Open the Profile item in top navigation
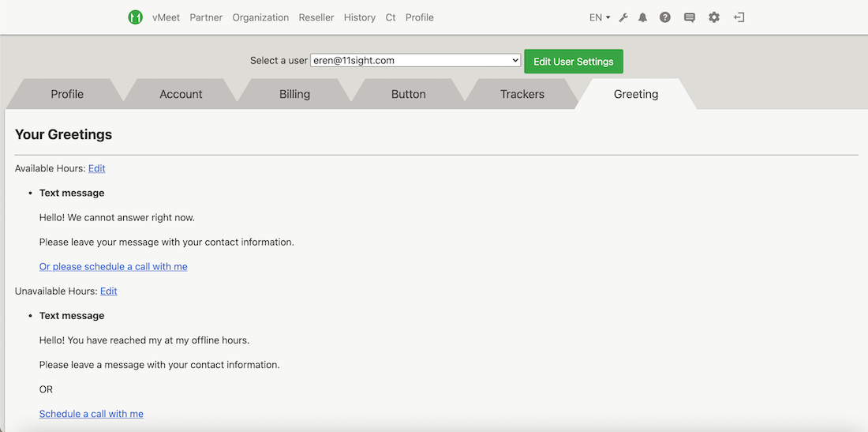The image size is (868, 432). pyautogui.click(x=420, y=17)
